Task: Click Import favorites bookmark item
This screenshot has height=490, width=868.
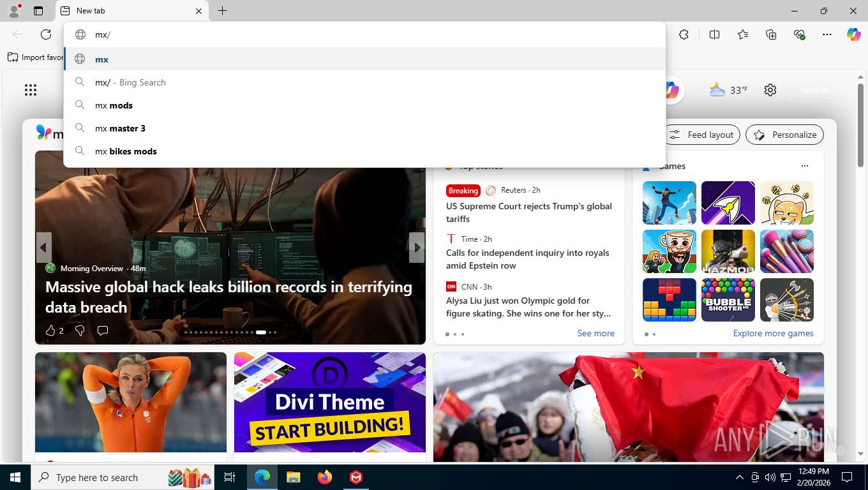Action: click(36, 57)
